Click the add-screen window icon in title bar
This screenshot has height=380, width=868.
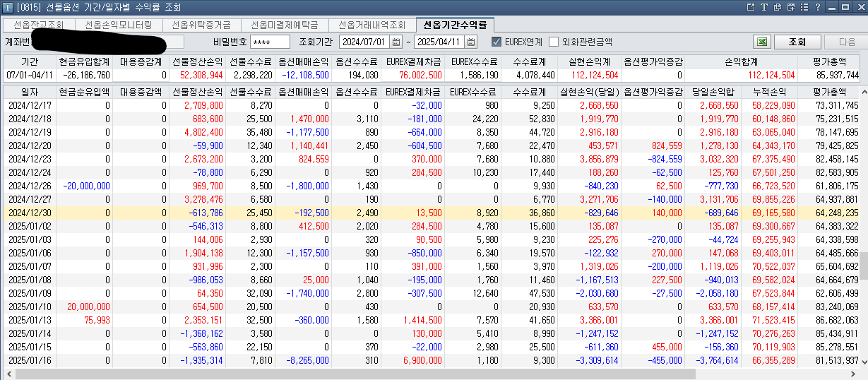pyautogui.click(x=791, y=7)
